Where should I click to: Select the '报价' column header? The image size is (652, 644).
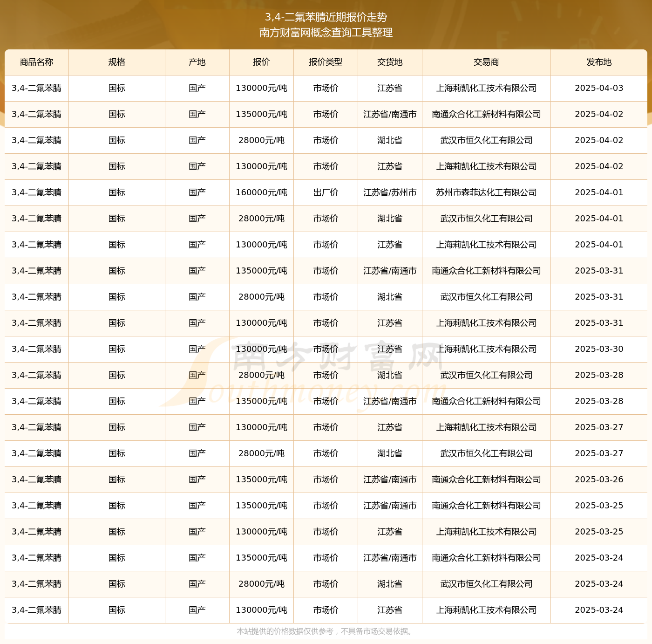point(261,62)
